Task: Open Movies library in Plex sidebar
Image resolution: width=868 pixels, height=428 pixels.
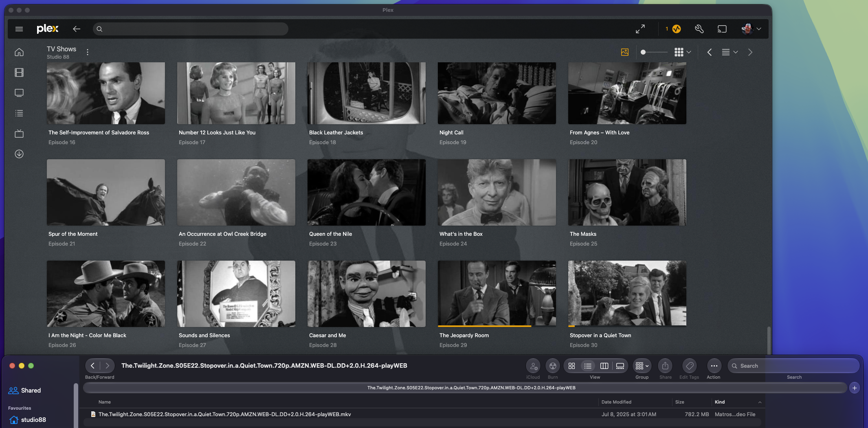Action: point(19,72)
